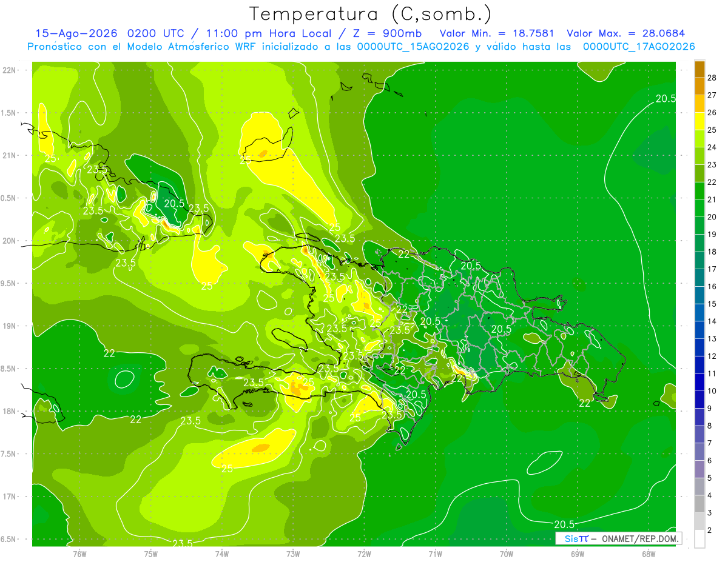Click the "11:00 pm Hora Local" text
The height and width of the screenshot is (562, 728).
point(268,33)
